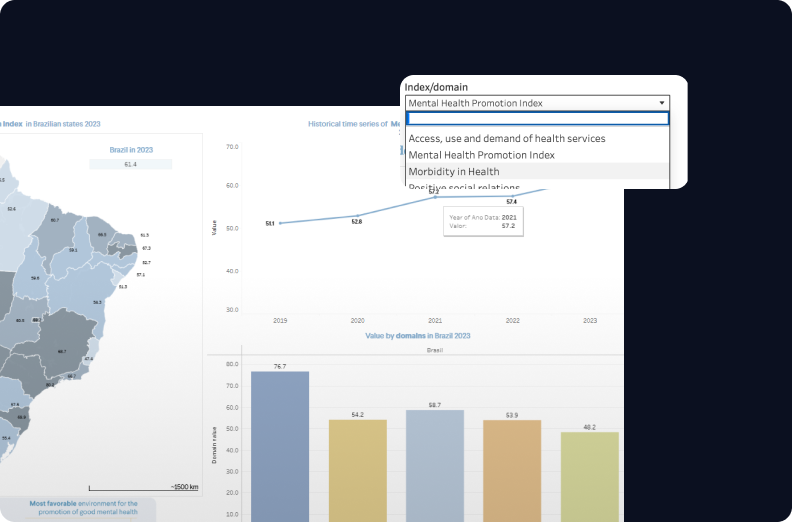Click the Brazil in 2023 value box 61.4

pos(131,164)
